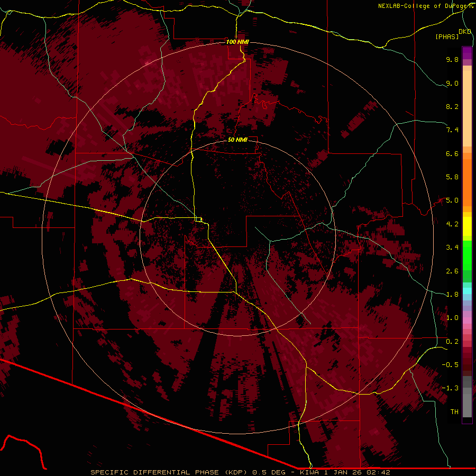476x476 pixels.
Task: Click the [PHAS] legend label
Action: click(x=447, y=37)
